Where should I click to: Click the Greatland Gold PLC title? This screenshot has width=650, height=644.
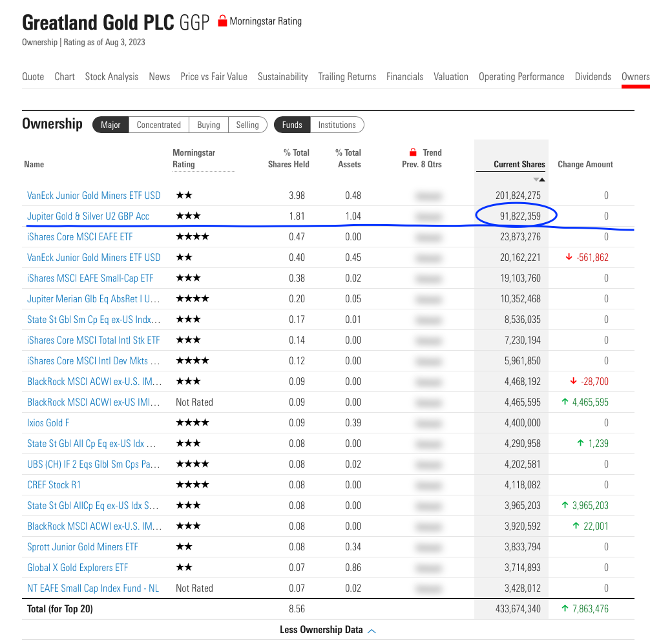[x=98, y=23]
